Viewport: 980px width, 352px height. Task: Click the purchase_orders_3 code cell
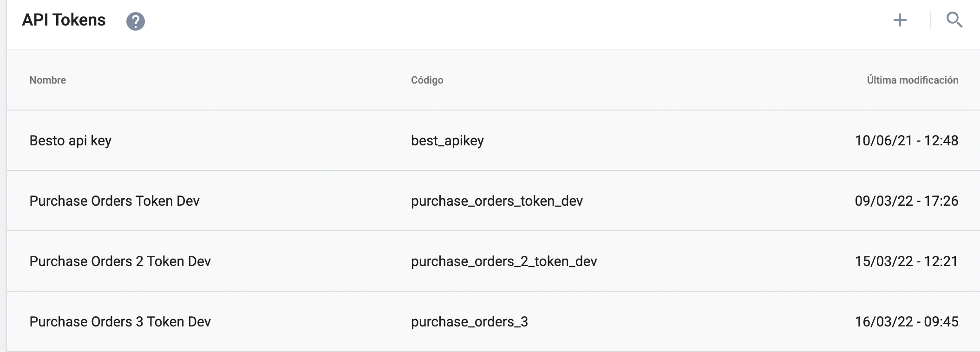(469, 321)
